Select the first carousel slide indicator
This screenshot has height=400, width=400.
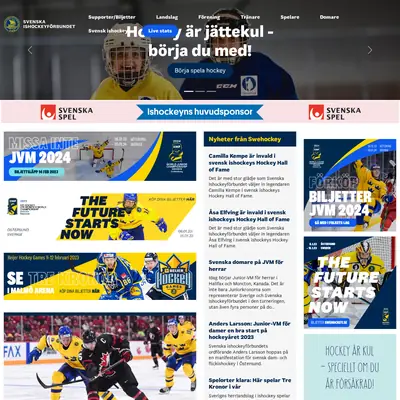189,91
